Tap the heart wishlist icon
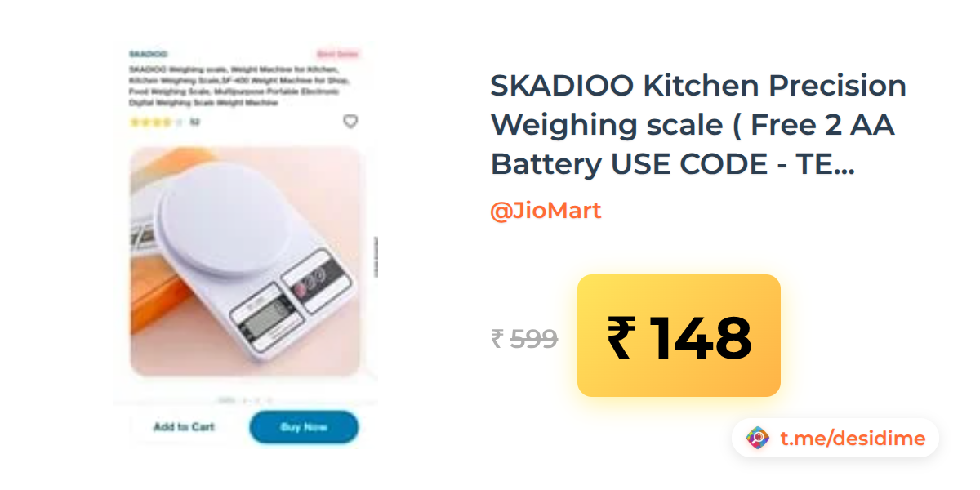This screenshot has height=490, width=980. click(x=350, y=122)
